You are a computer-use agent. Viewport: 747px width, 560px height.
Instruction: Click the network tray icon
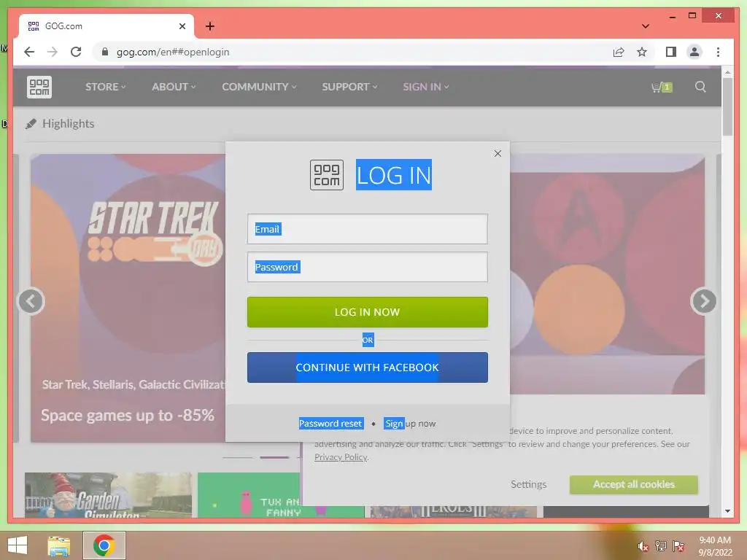pos(661,546)
